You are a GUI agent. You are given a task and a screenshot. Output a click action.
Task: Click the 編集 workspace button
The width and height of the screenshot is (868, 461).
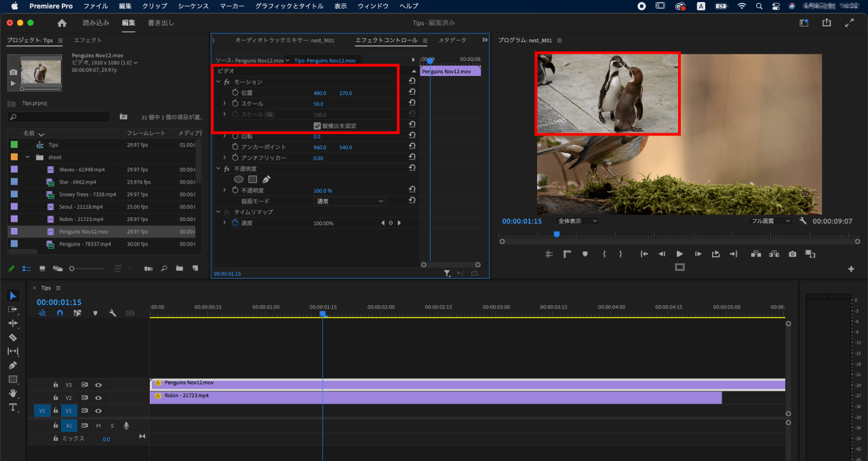[128, 22]
